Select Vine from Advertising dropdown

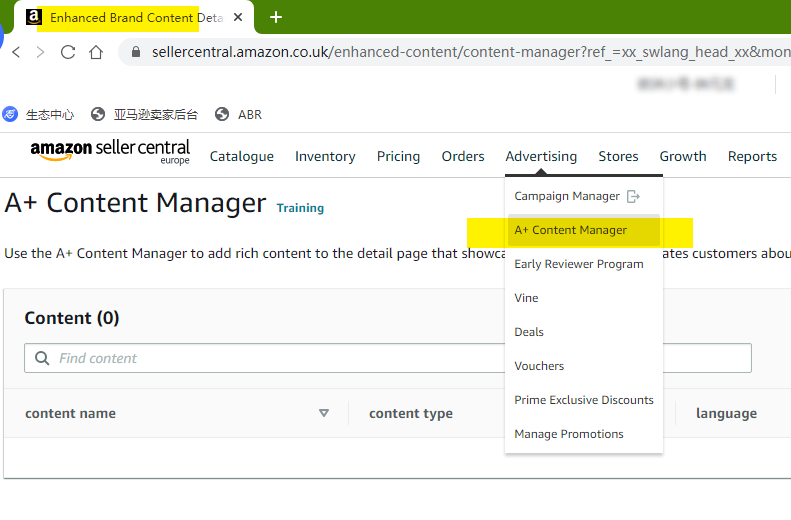[526, 298]
